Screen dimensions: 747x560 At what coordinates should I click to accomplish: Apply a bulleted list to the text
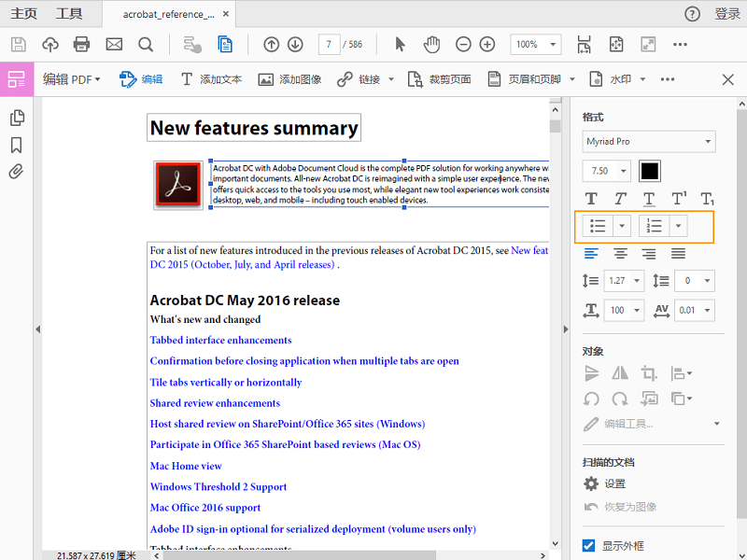pos(597,226)
